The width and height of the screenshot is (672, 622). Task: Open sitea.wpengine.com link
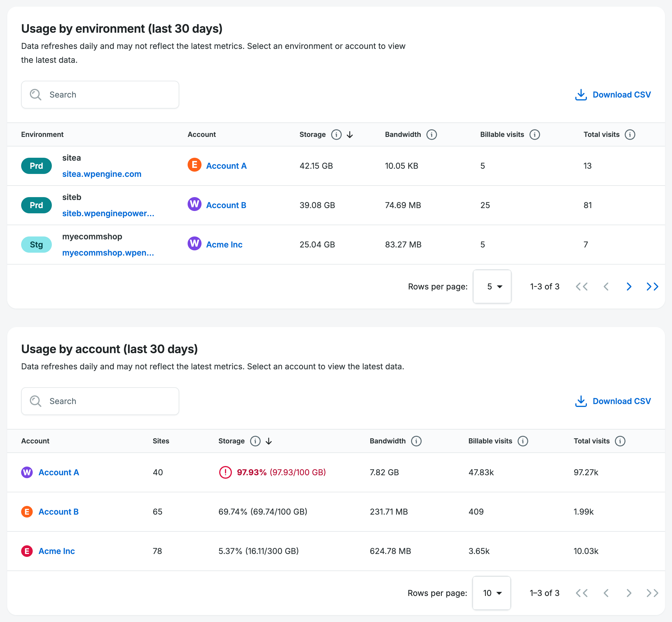click(x=102, y=174)
